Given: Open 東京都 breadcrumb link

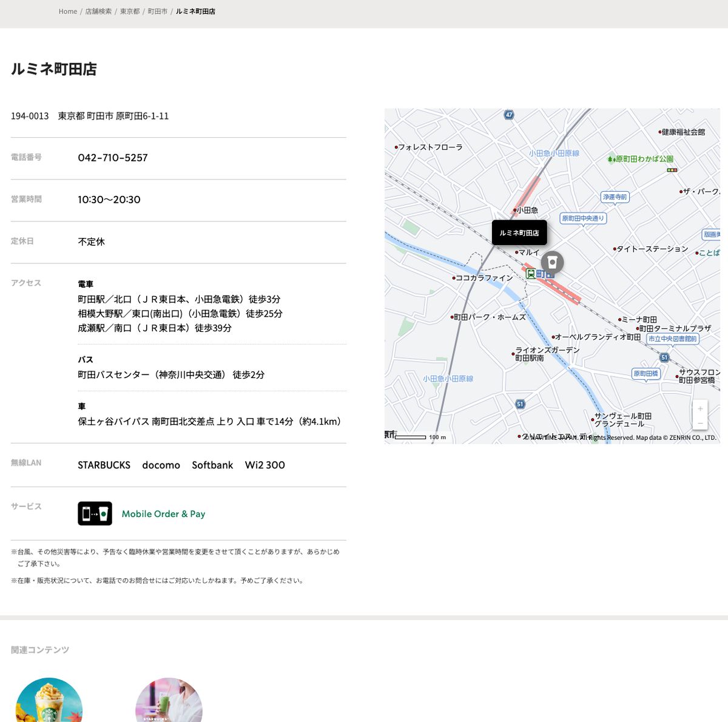Looking at the screenshot, I should [130, 12].
